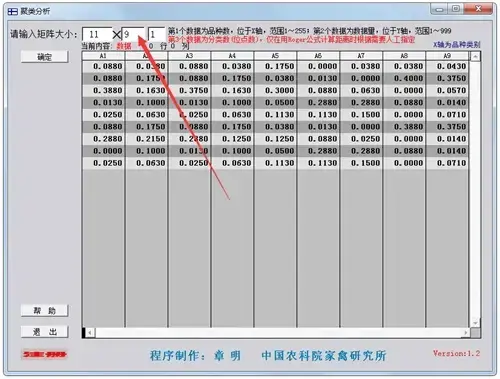This screenshot has width=500, height=379.
Task: Click the horizontal scrollbar right arrow
Action: (466, 333)
